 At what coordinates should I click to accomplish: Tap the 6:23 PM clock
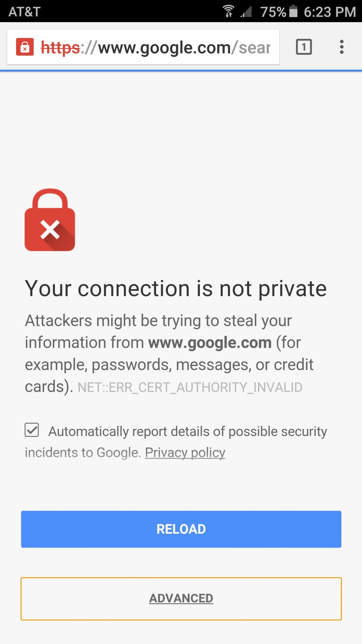point(330,12)
